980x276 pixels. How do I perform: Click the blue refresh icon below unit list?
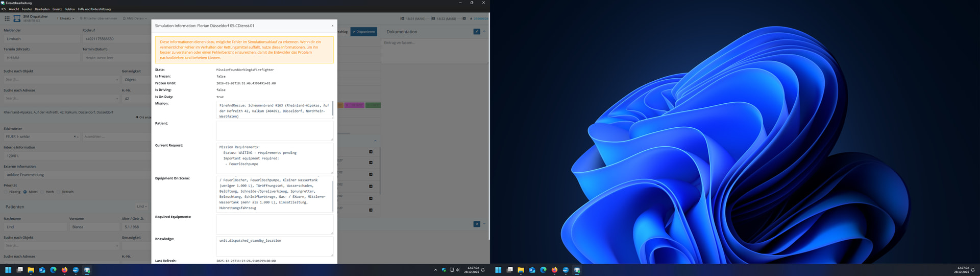click(476, 224)
